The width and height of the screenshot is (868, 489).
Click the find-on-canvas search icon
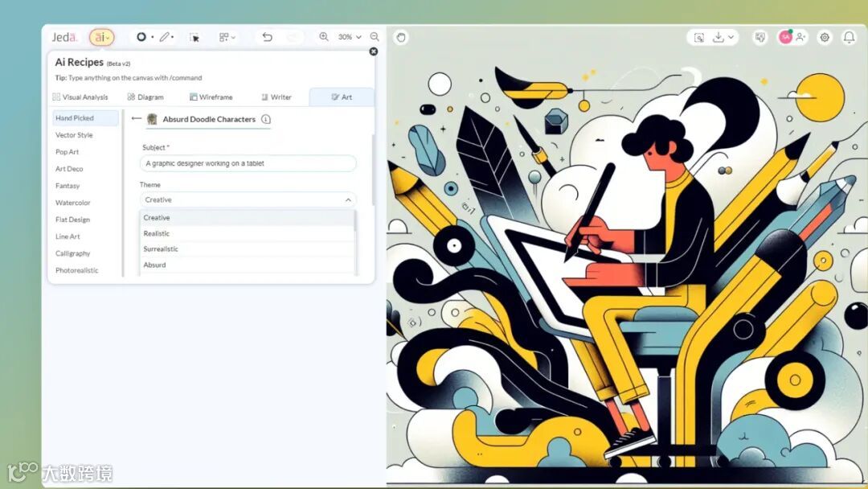point(699,37)
